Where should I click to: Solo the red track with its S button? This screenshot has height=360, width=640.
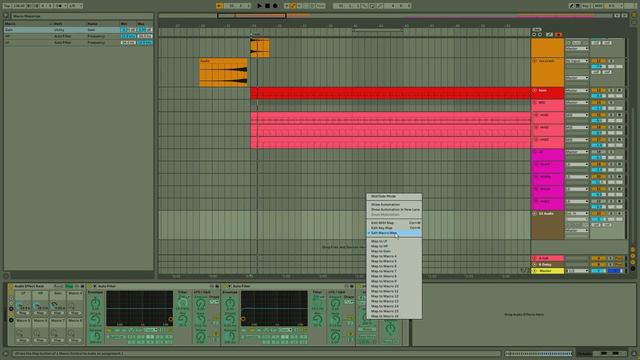click(611, 90)
